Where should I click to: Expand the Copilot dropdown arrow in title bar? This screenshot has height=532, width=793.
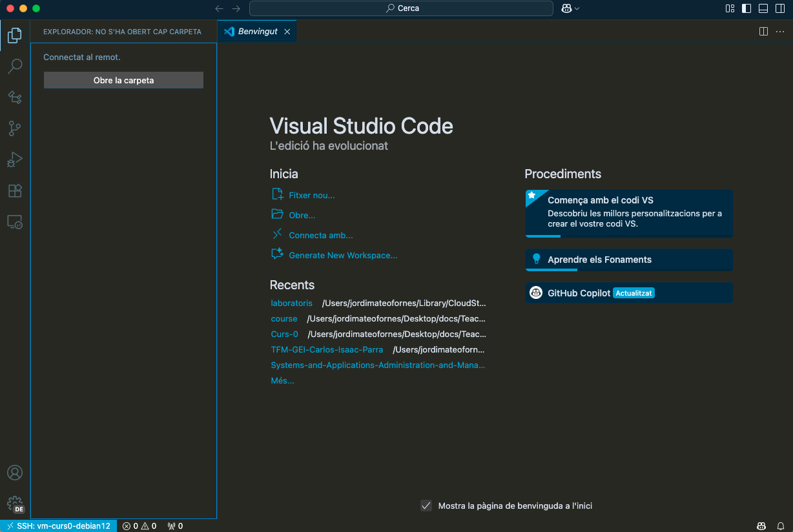pos(577,8)
